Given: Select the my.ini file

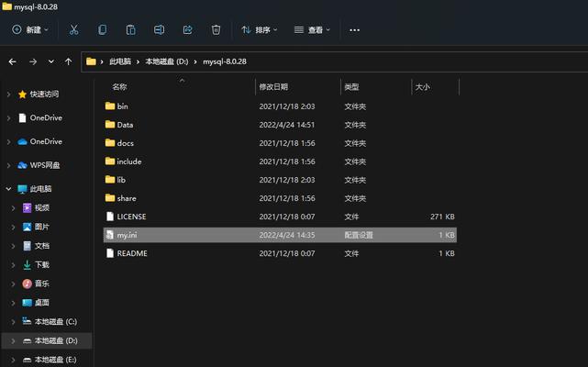Looking at the screenshot, I should pyautogui.click(x=280, y=235).
